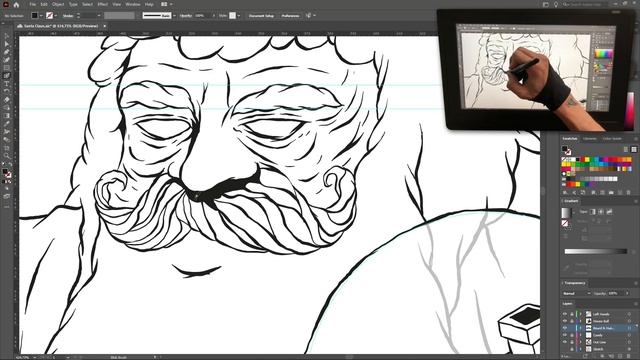Choose Radial gradient type icon
The width and height of the screenshot is (640, 360).
pyautogui.click(x=601, y=211)
